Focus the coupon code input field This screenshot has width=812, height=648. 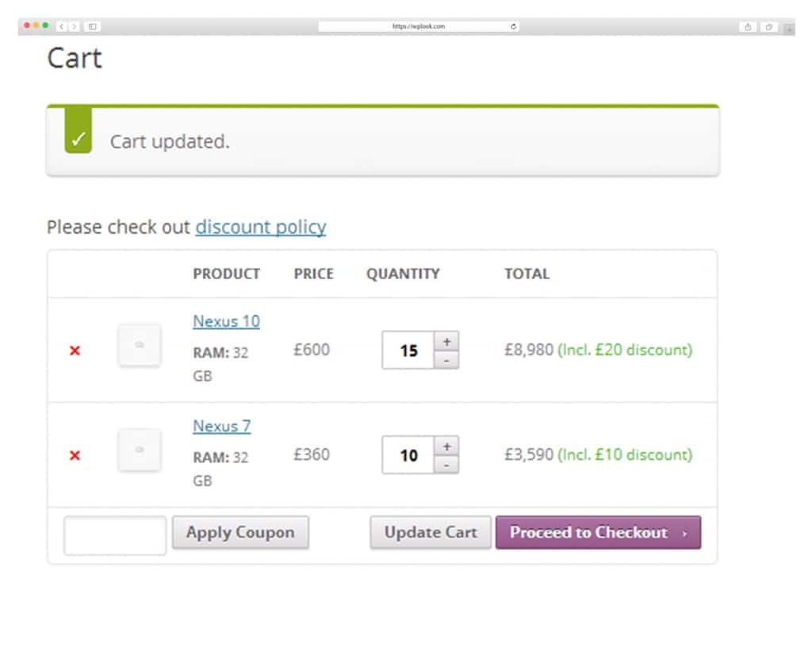coord(115,535)
